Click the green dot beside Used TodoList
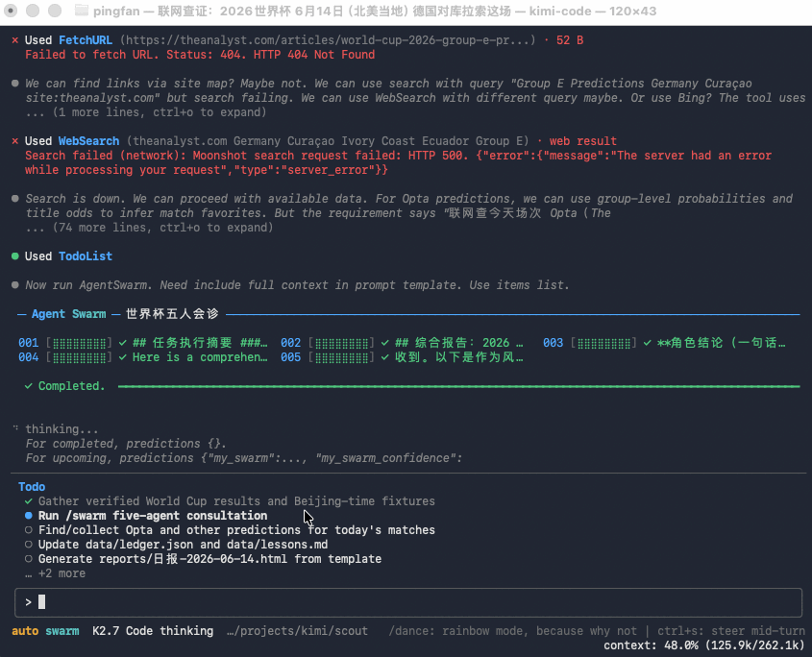 (15, 255)
